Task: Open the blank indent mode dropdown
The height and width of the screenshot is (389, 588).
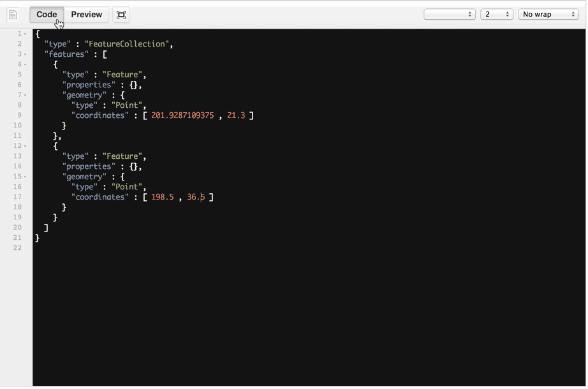Action: coord(449,15)
